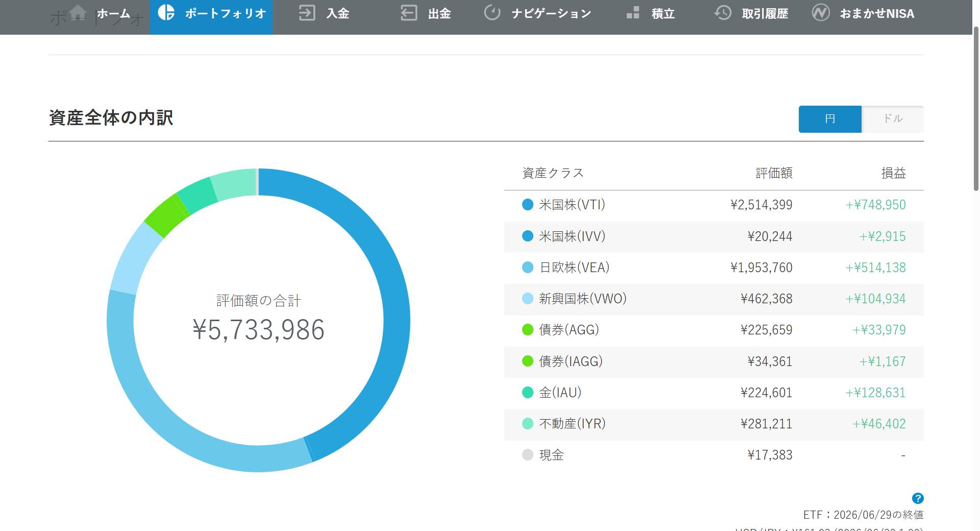Viewport: 980px width, 531px height.
Task: Click the 米国株(VTI) blue legend dot
Action: [x=528, y=205]
